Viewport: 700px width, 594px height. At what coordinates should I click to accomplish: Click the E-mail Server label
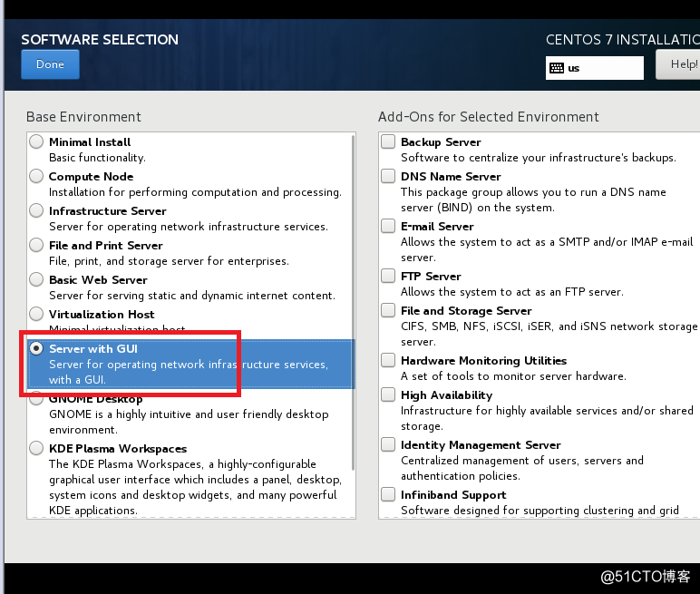tap(437, 227)
